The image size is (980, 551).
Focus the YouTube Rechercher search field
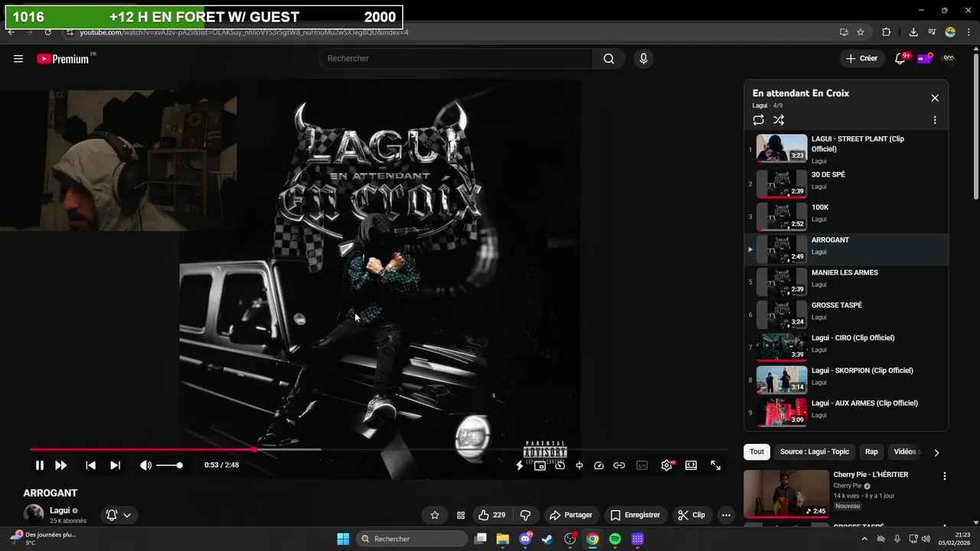pyautogui.click(x=456, y=59)
